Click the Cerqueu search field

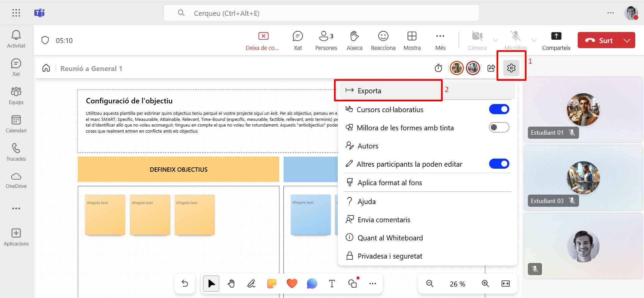pyautogui.click(x=321, y=13)
